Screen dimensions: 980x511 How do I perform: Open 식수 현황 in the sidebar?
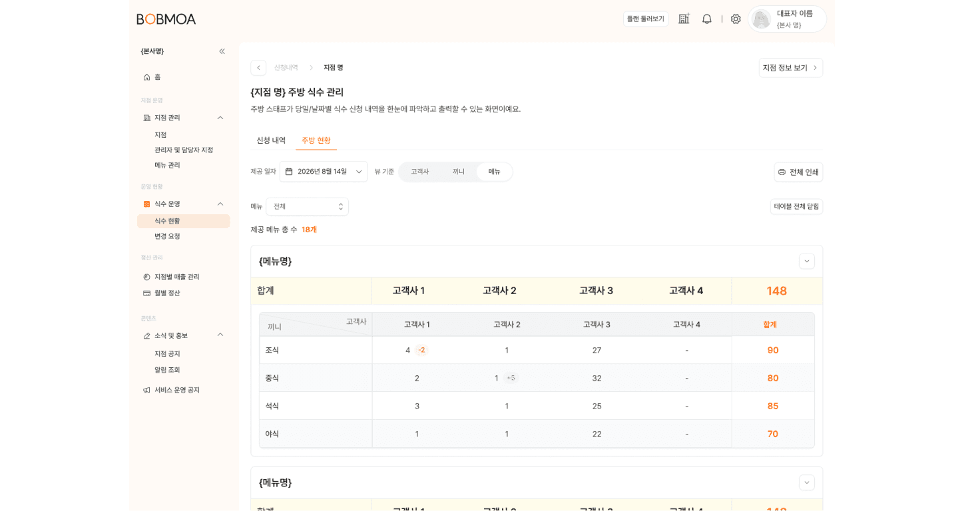coord(183,221)
